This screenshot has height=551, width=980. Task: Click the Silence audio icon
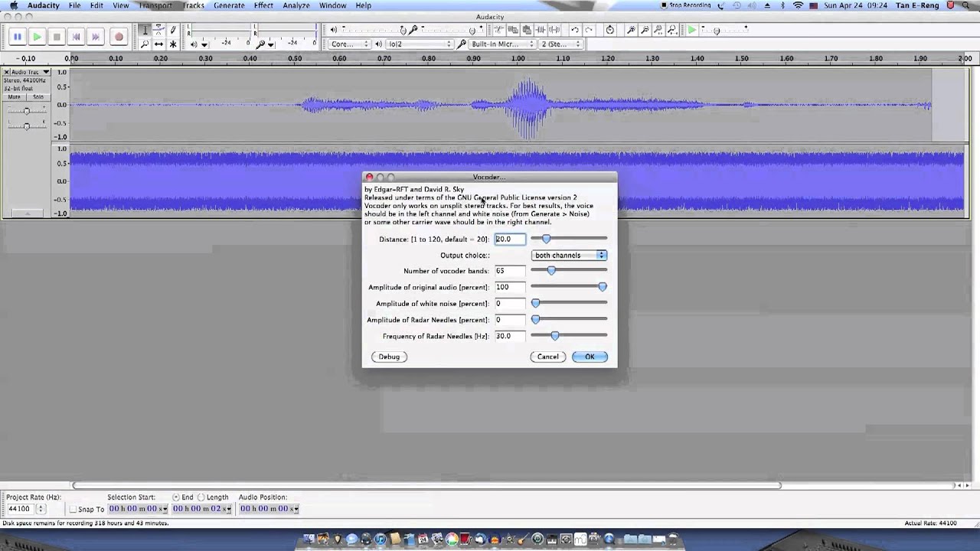(554, 30)
